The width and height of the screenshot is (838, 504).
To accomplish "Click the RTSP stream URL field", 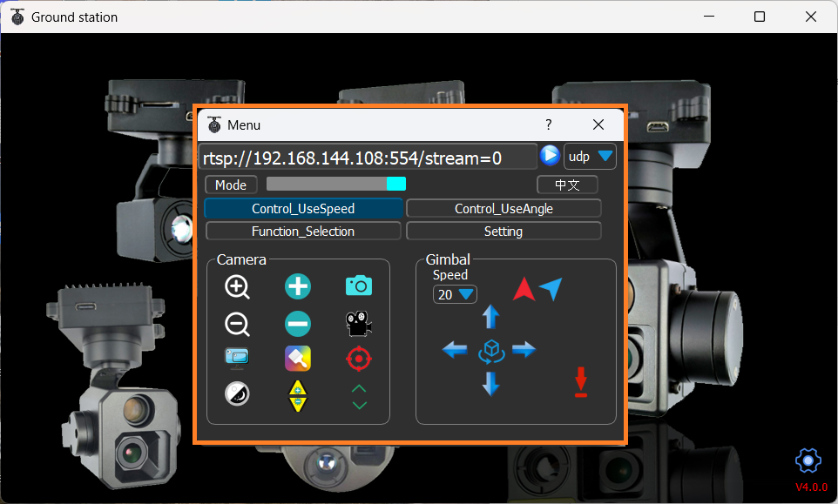I will (368, 158).
